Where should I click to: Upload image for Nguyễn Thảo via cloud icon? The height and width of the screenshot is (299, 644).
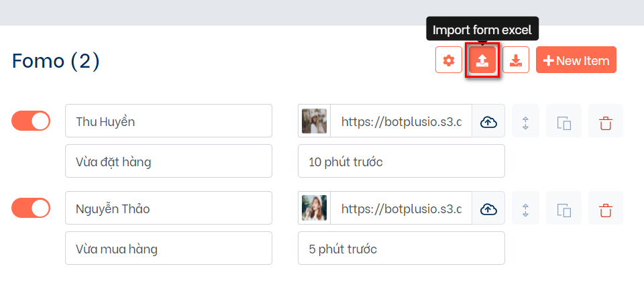(x=488, y=208)
